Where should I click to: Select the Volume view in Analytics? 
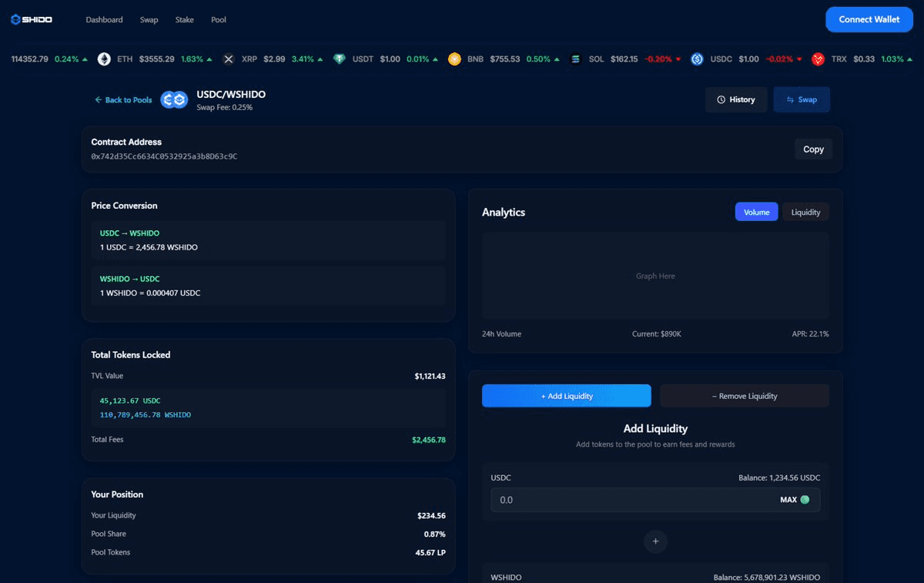click(x=756, y=211)
